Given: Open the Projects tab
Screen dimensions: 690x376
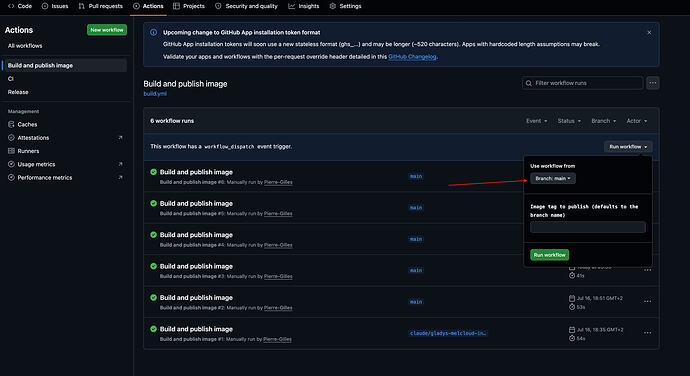Looking at the screenshot, I should (x=189, y=6).
